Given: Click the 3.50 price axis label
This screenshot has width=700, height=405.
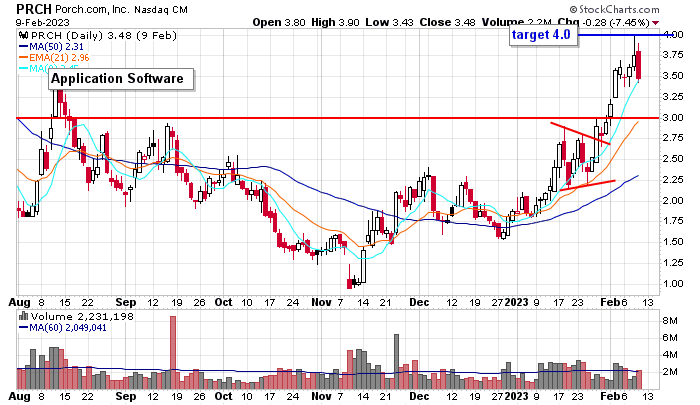Looking at the screenshot, I should pos(673,75).
